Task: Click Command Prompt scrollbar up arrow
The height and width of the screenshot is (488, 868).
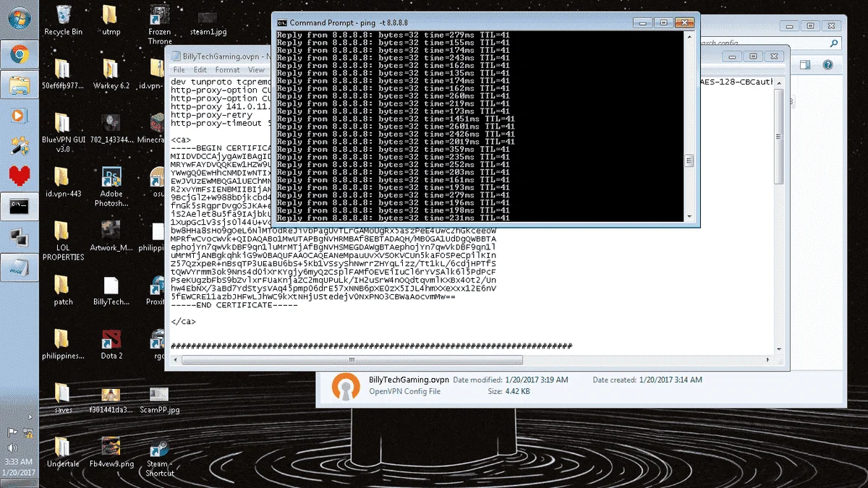Action: pos(689,35)
